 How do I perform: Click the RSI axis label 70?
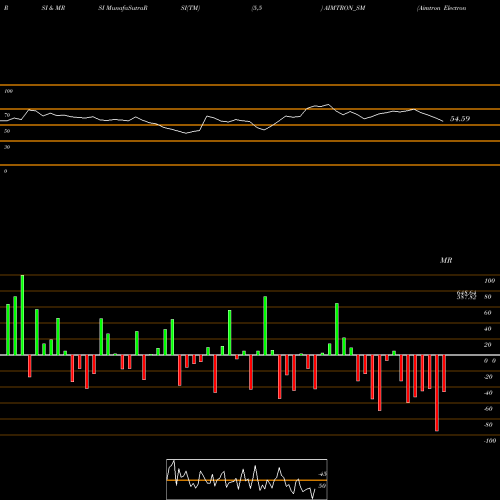tap(7, 115)
